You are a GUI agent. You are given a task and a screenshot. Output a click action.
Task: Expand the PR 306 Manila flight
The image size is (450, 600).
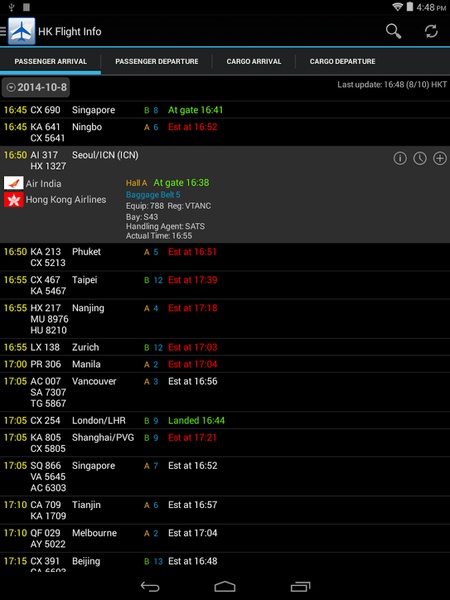(x=225, y=364)
